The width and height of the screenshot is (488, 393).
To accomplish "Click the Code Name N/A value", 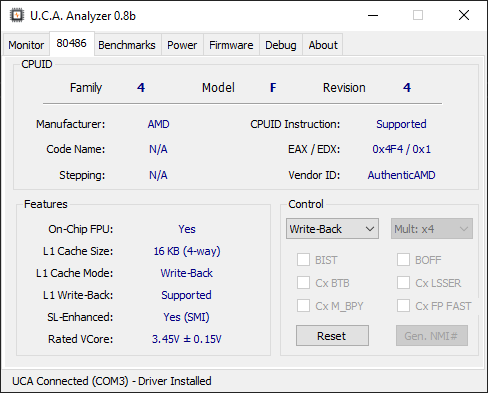I will [x=158, y=149].
